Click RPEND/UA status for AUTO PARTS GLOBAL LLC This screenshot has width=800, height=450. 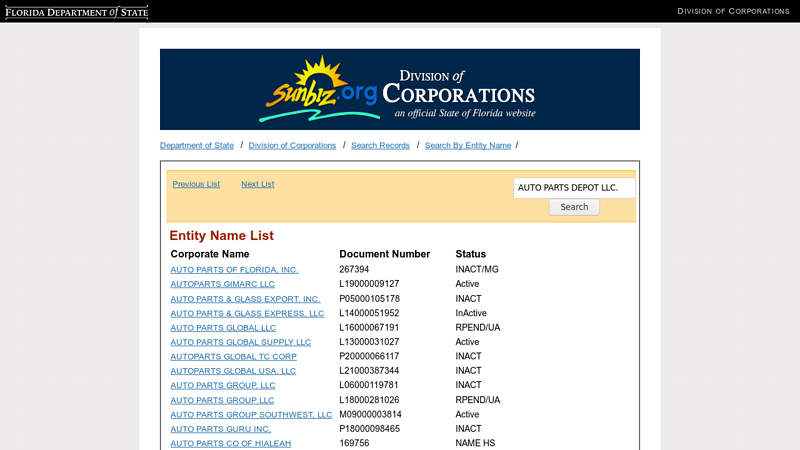[x=478, y=327]
